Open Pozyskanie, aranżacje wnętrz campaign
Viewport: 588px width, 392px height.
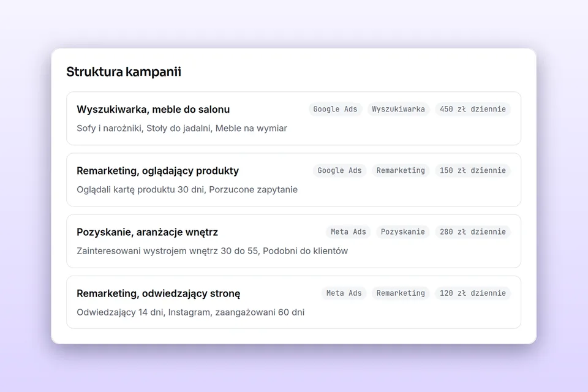coord(293,241)
